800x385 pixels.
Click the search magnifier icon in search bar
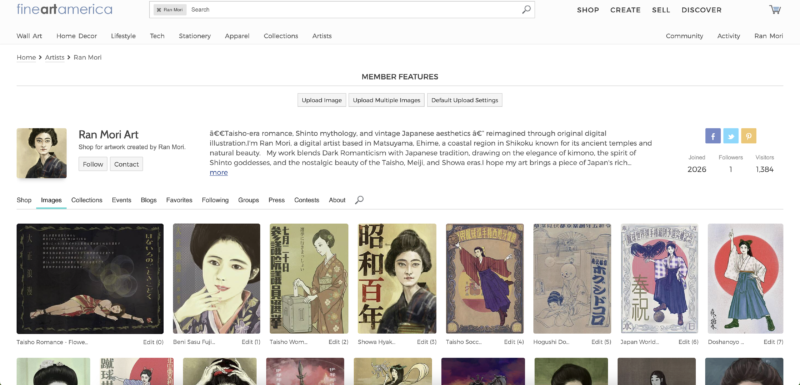pyautogui.click(x=526, y=9)
